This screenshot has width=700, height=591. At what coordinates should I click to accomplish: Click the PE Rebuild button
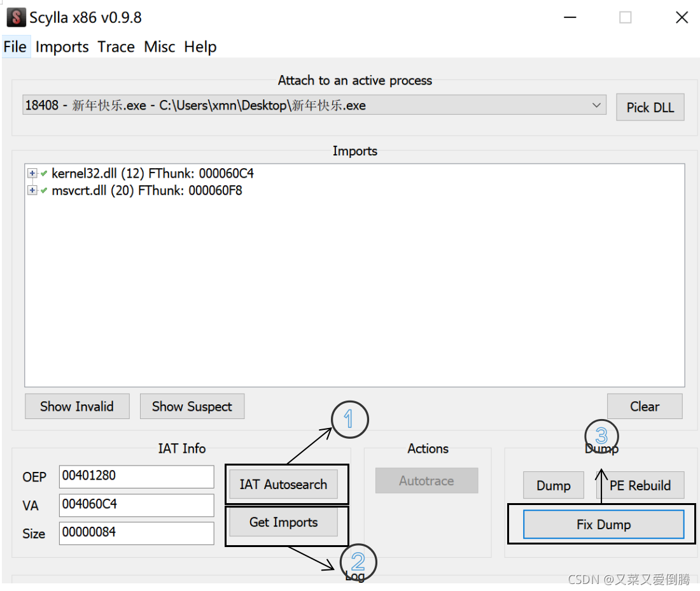pyautogui.click(x=640, y=485)
